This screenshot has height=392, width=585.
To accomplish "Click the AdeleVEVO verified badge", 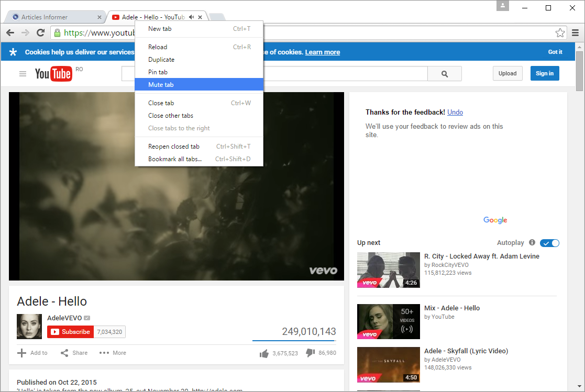I will (x=87, y=318).
